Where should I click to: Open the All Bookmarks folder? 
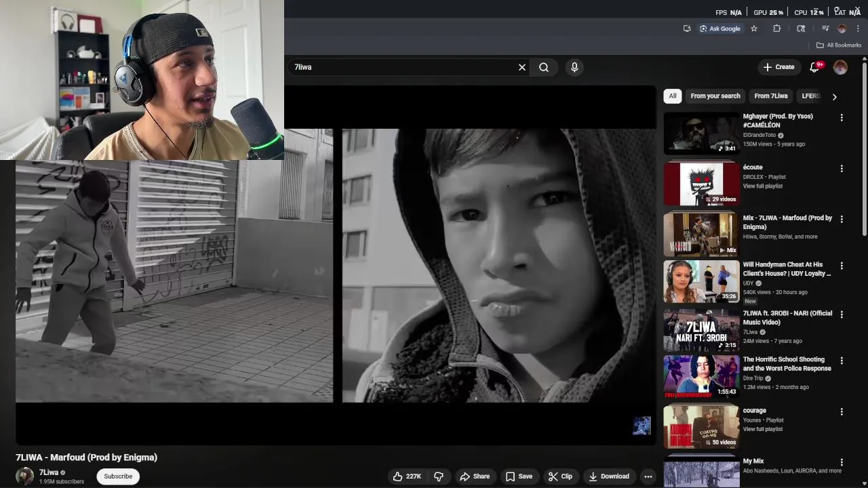(839, 45)
